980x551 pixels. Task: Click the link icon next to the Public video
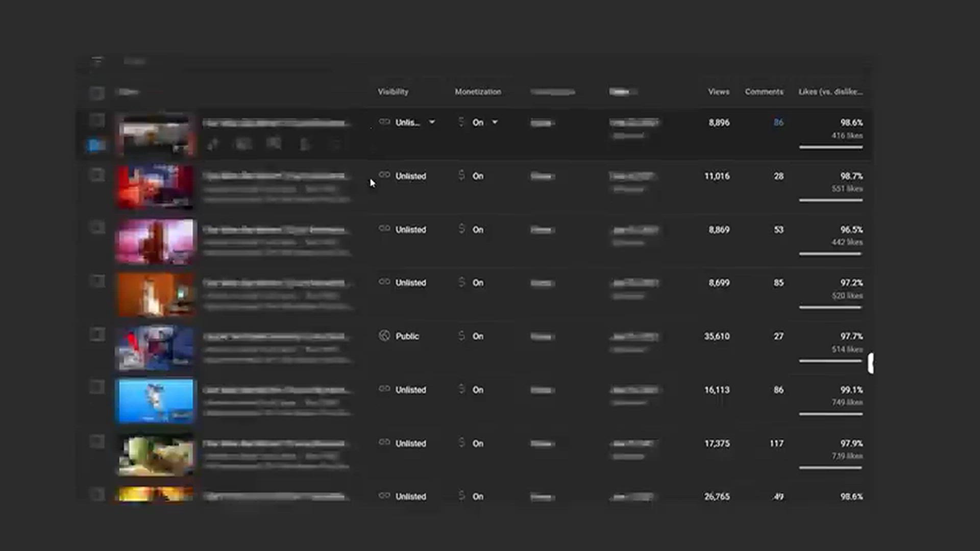tap(384, 336)
